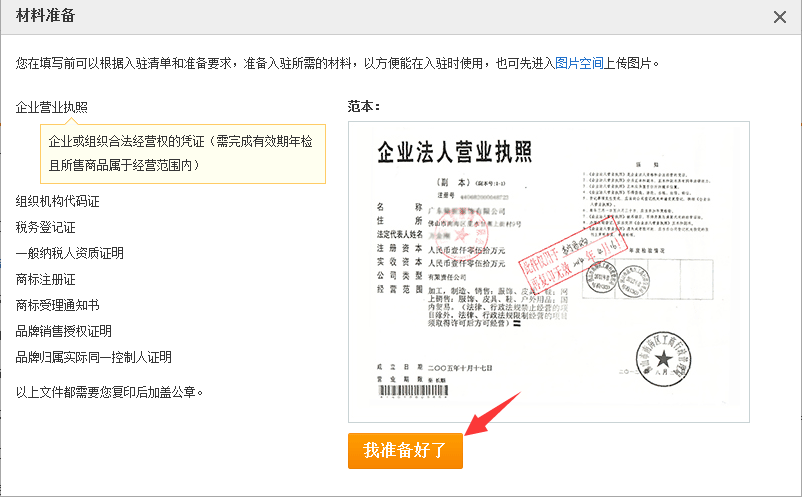Click the note 以上文件都需要您复印后加盖公章
Viewport: 802px width, 497px height.
pos(109,392)
